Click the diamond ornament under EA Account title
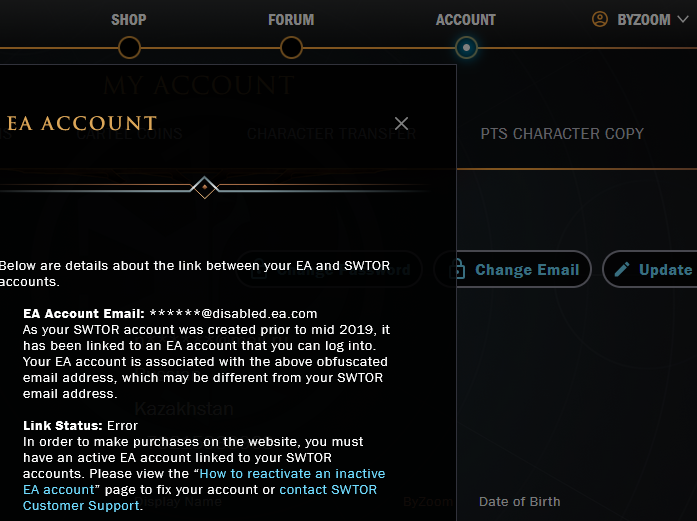Image resolution: width=697 pixels, height=521 pixels. click(x=204, y=187)
